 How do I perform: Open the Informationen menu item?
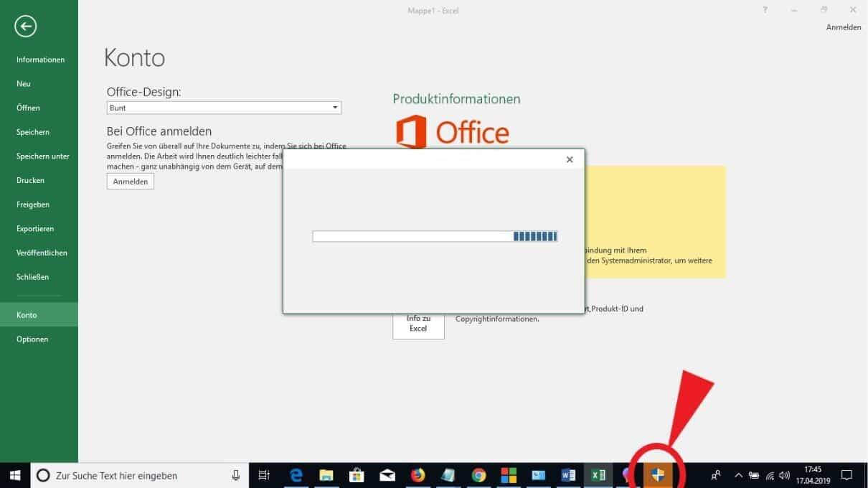pos(40,60)
